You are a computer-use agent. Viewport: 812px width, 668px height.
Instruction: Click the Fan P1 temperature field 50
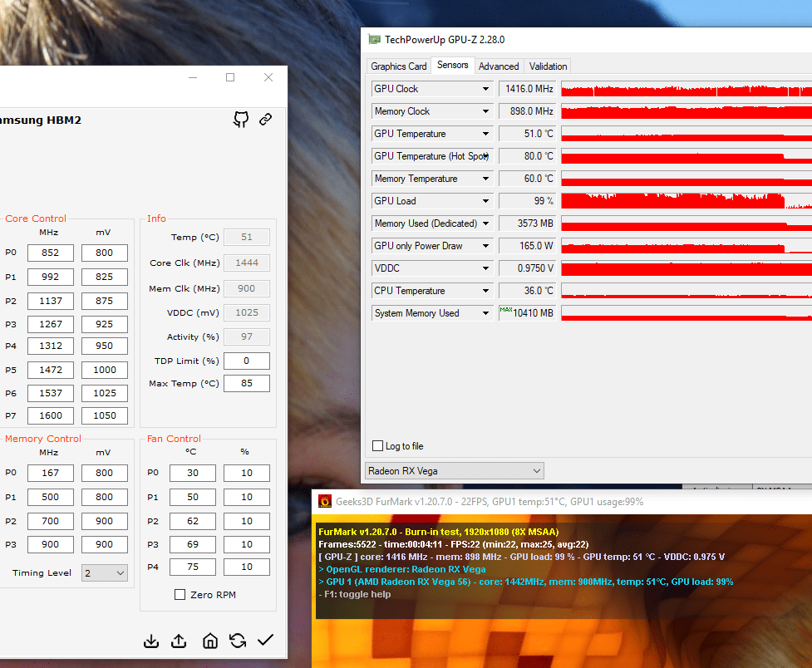coord(193,497)
